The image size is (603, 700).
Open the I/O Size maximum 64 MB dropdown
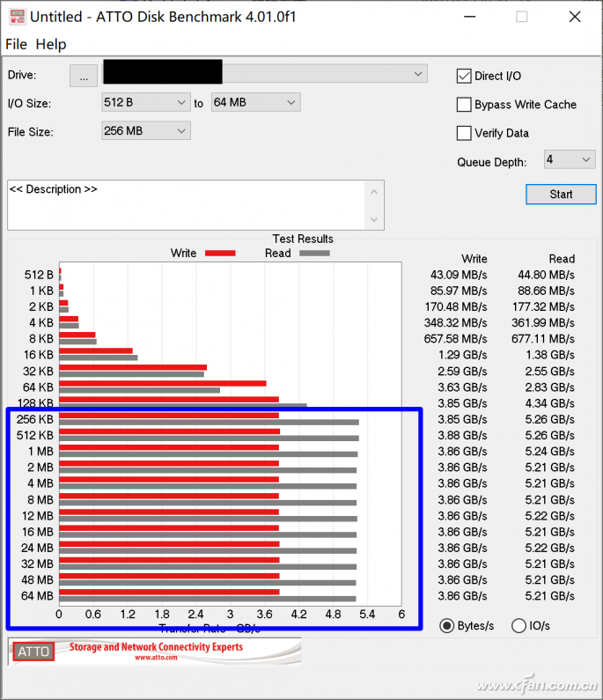coord(256,103)
